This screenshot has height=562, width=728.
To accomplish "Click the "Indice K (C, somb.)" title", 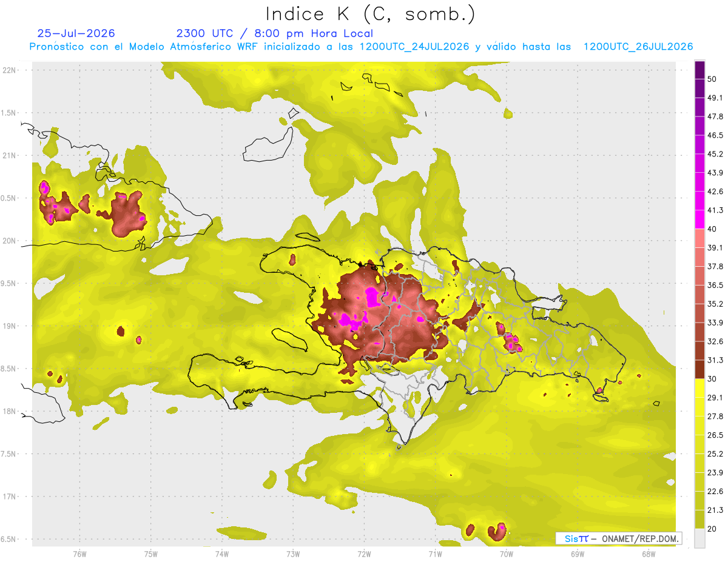I will coord(371,14).
